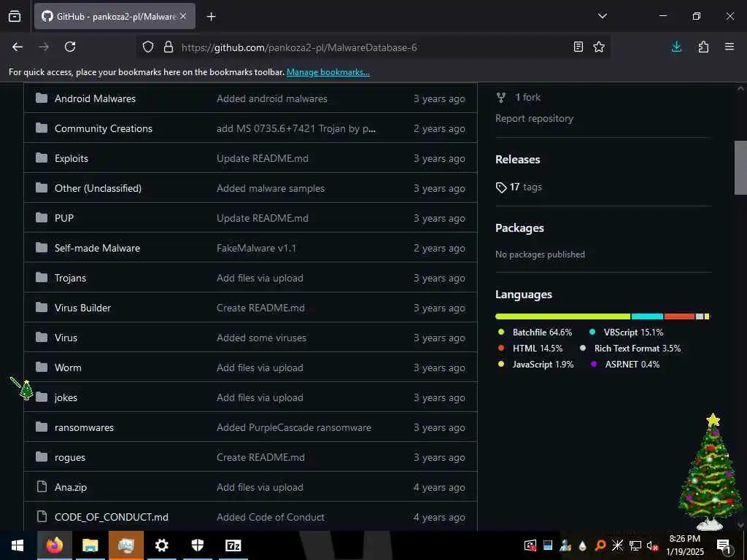Viewport: 747px width, 560px height.
Task: Open the Ana.zip file
Action: tap(71, 488)
